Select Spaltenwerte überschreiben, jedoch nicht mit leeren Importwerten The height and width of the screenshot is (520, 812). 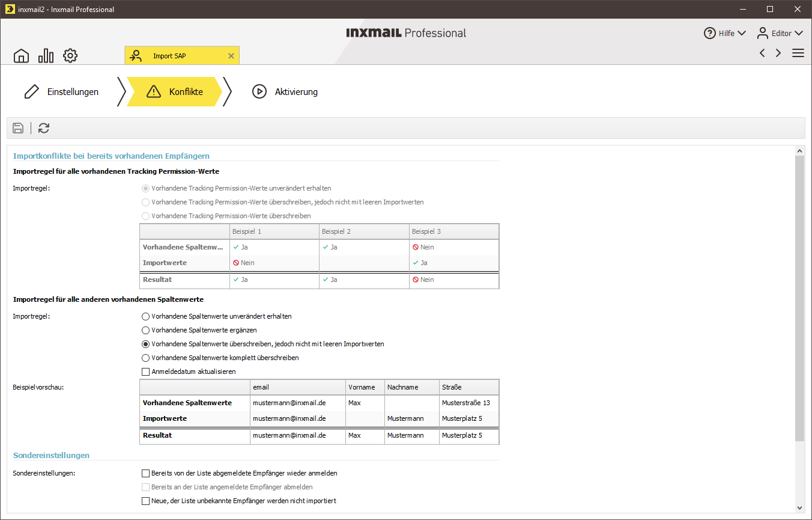pos(145,344)
